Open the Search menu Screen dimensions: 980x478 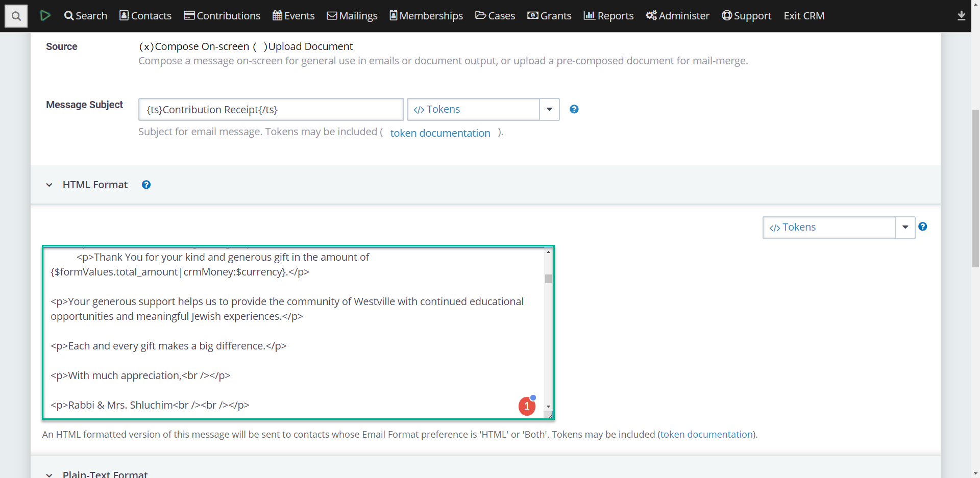(x=85, y=16)
